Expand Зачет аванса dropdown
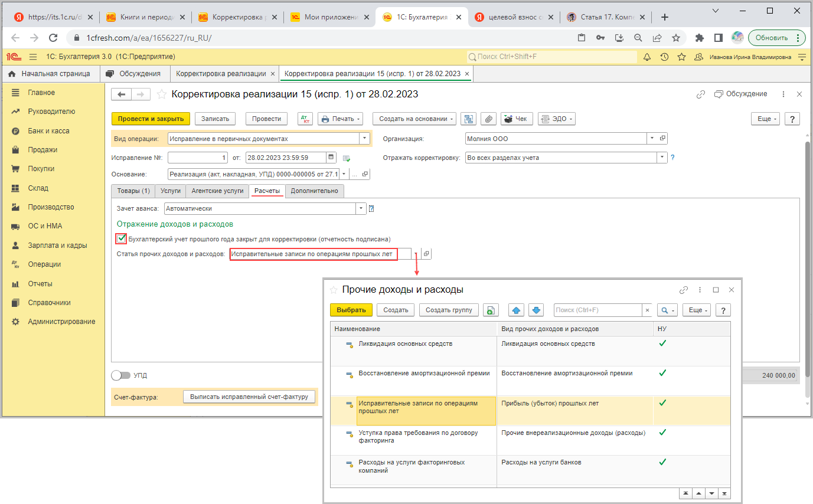Screen dimensions: 813x504 tap(361, 208)
